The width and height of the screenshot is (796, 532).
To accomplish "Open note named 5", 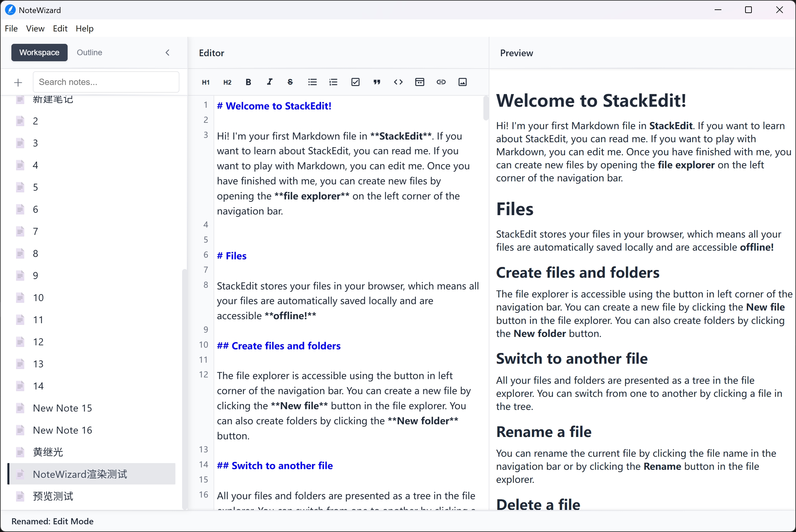I will coord(92,187).
